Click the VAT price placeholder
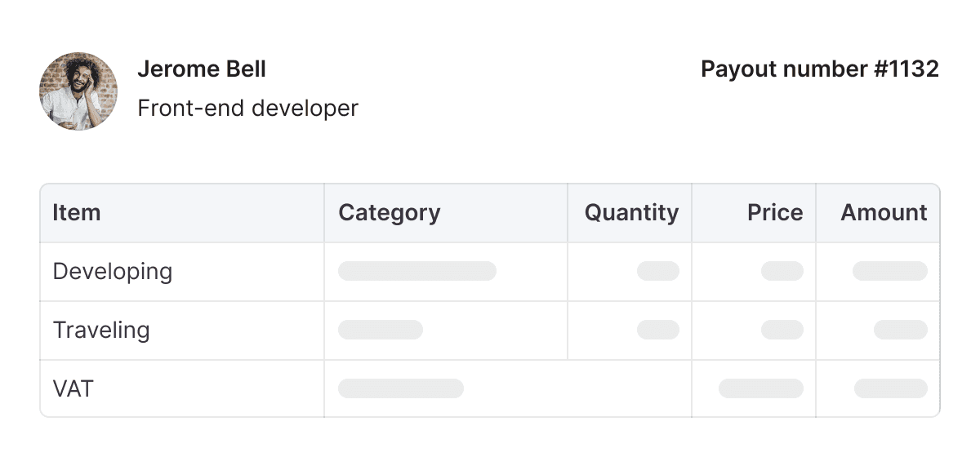Viewport: 980px width, 457px height. tap(761, 388)
